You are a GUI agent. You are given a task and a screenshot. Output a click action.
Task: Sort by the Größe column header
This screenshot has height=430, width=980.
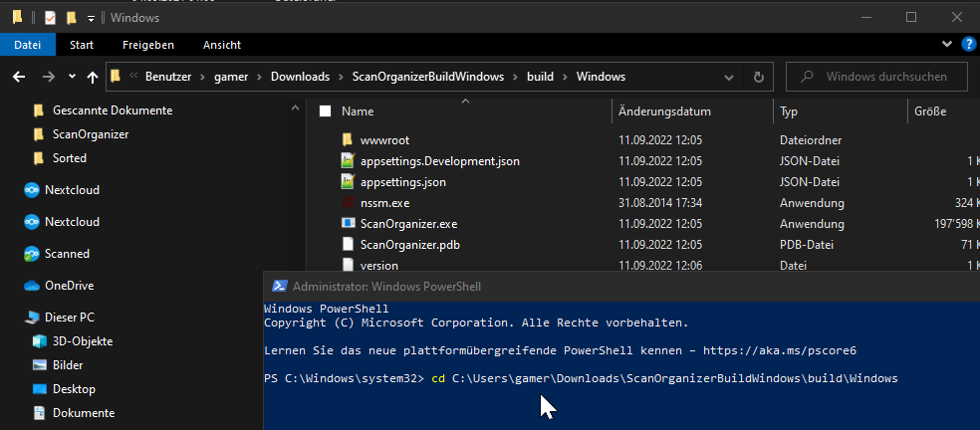coord(930,111)
